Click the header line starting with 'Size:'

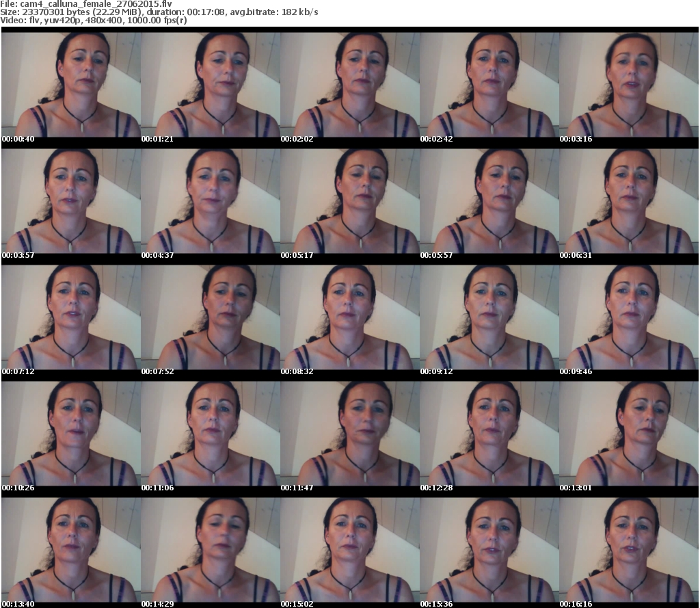tap(159, 12)
